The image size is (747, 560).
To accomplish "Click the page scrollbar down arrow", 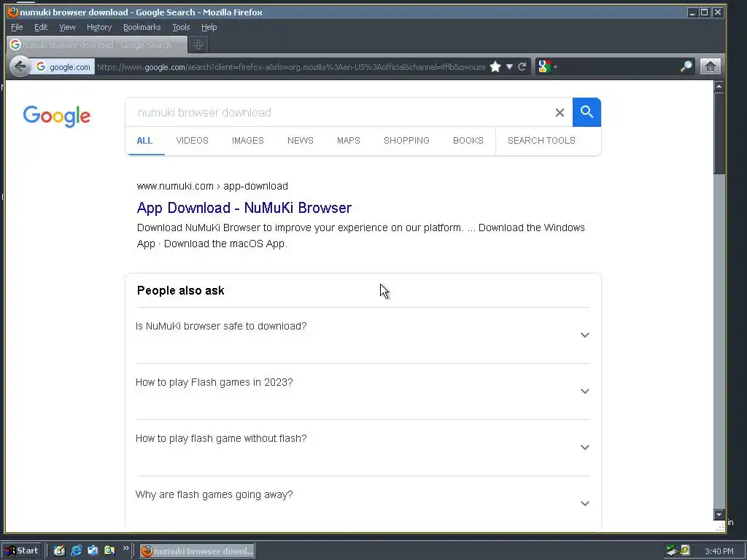I will [719, 515].
